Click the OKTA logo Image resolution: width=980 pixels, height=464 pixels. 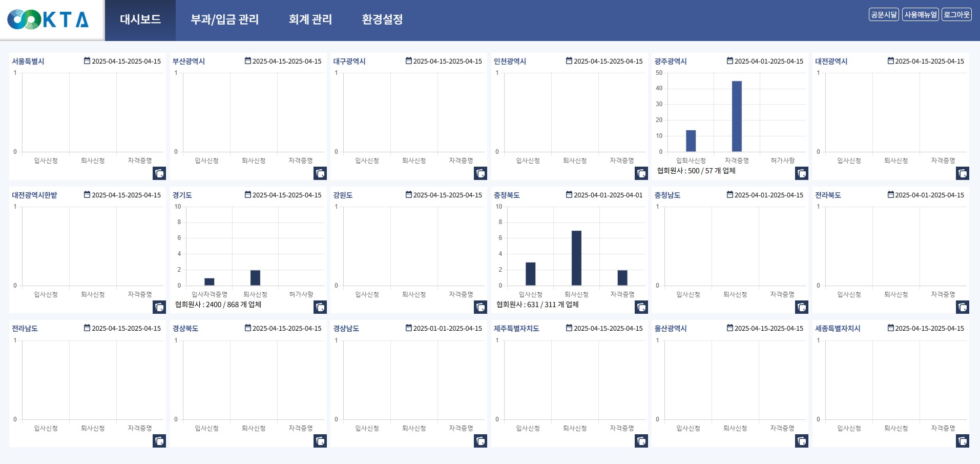point(48,19)
